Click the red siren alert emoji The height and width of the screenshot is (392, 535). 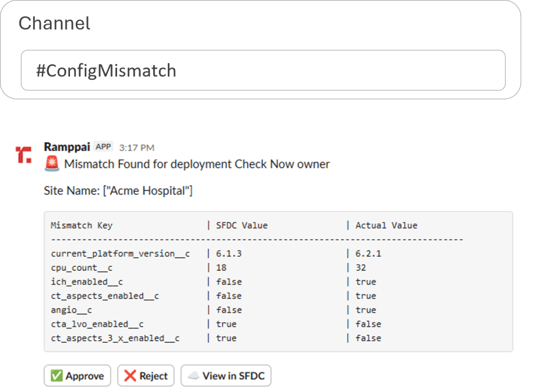tap(52, 164)
